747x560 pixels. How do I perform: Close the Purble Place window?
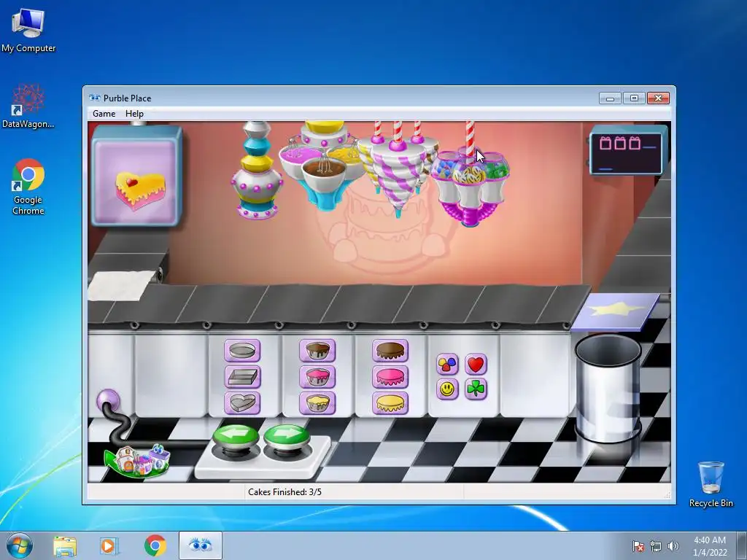[x=659, y=98]
